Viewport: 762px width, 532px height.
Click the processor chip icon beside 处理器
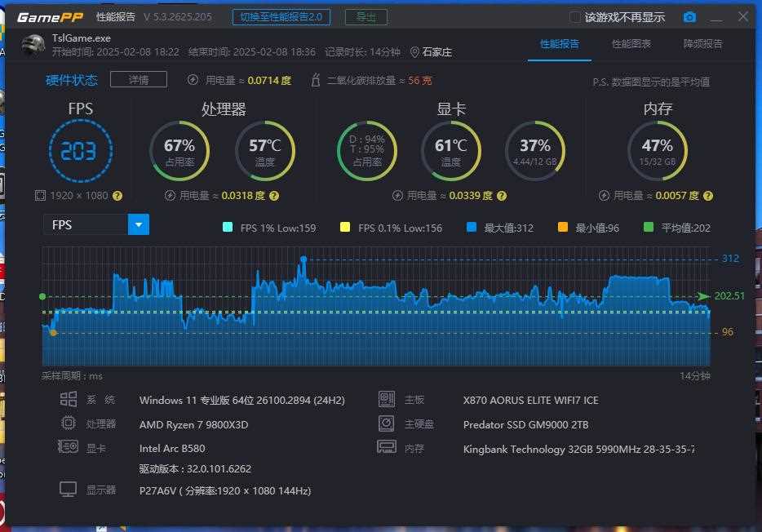pyautogui.click(x=68, y=423)
